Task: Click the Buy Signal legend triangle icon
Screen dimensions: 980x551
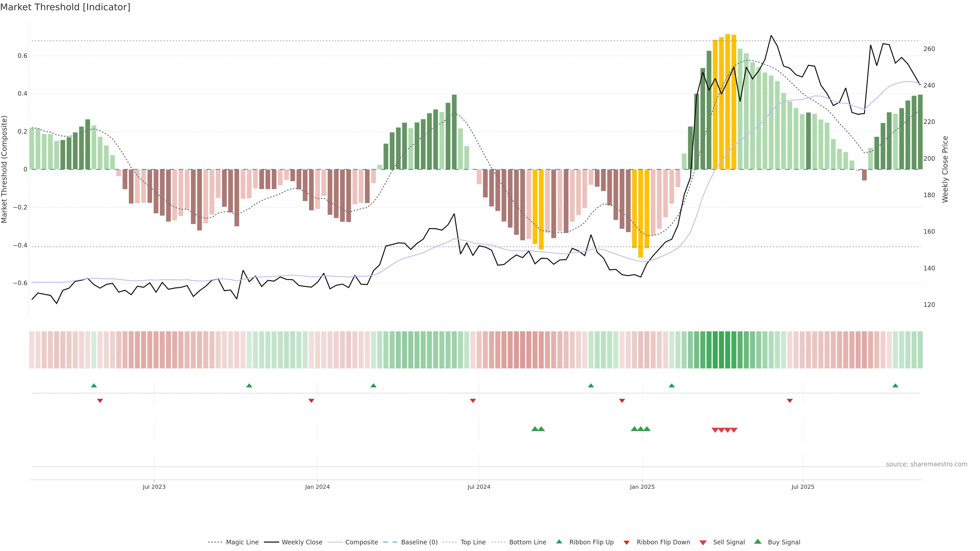Action: 757,542
